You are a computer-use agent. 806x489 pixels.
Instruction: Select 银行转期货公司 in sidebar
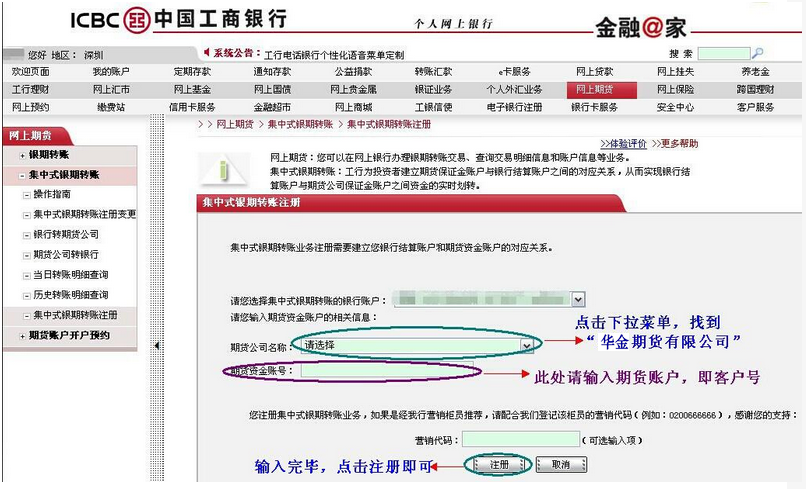[x=66, y=234]
